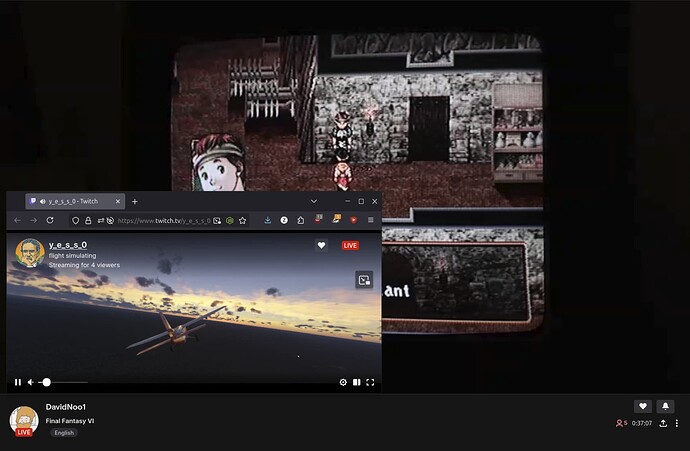Screen dimensions: 690x451
Task: Open picture-in-picture popout button
Action: click(x=364, y=280)
